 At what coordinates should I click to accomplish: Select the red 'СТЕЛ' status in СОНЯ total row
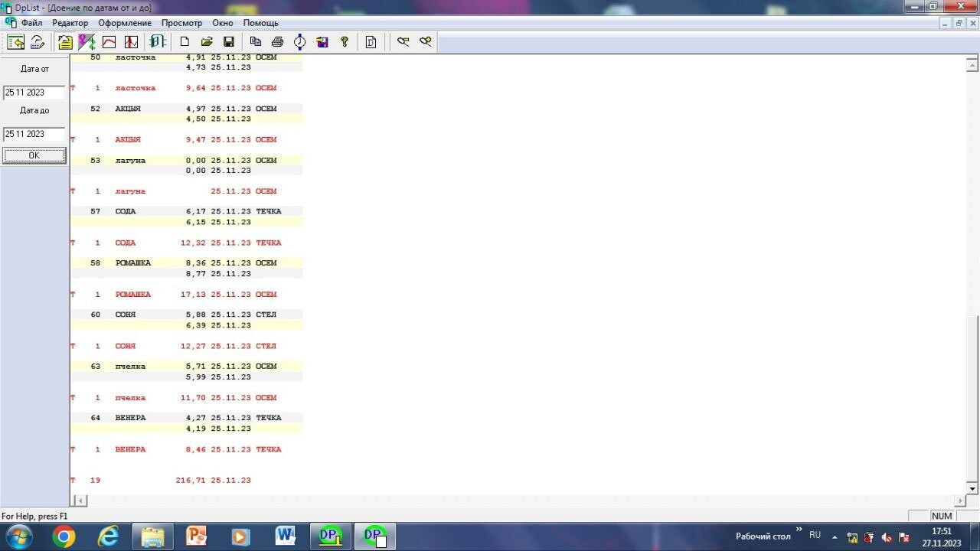(x=266, y=346)
